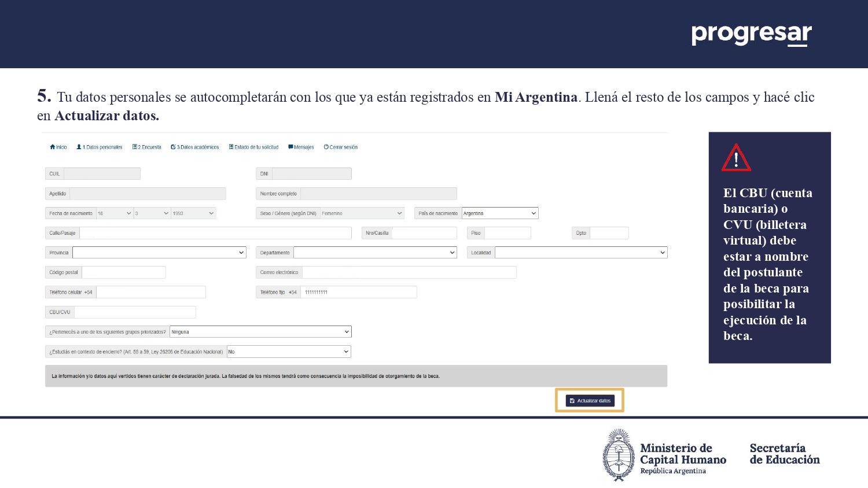868x488 pixels.
Task: Expand the grupos priorizados dropdown showing Ninguna
Action: 260,332
